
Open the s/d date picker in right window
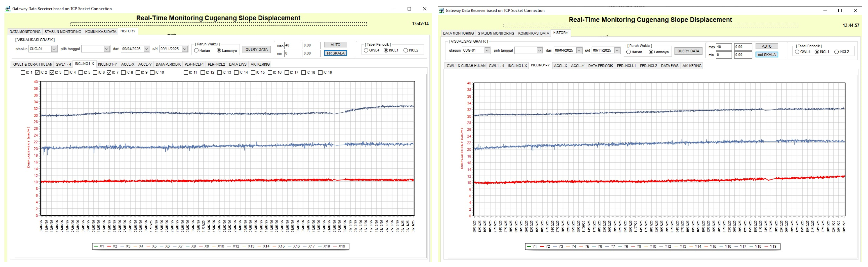pos(617,50)
